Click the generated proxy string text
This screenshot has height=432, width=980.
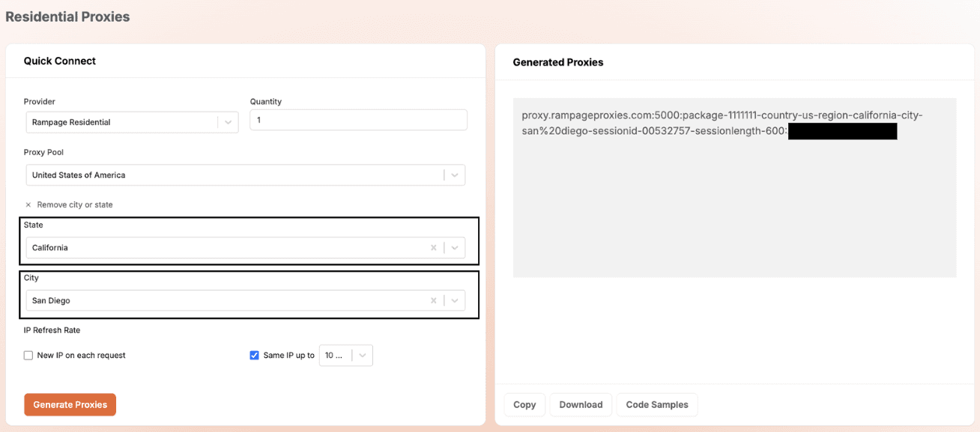point(709,124)
